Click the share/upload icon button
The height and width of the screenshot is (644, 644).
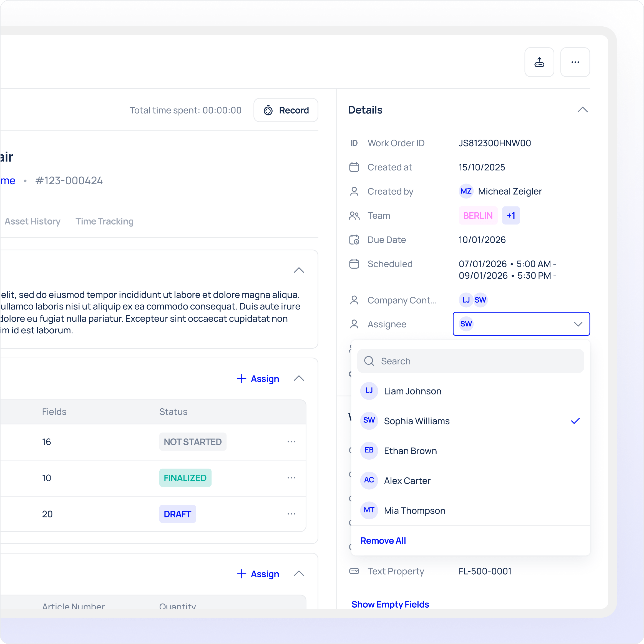[539, 62]
